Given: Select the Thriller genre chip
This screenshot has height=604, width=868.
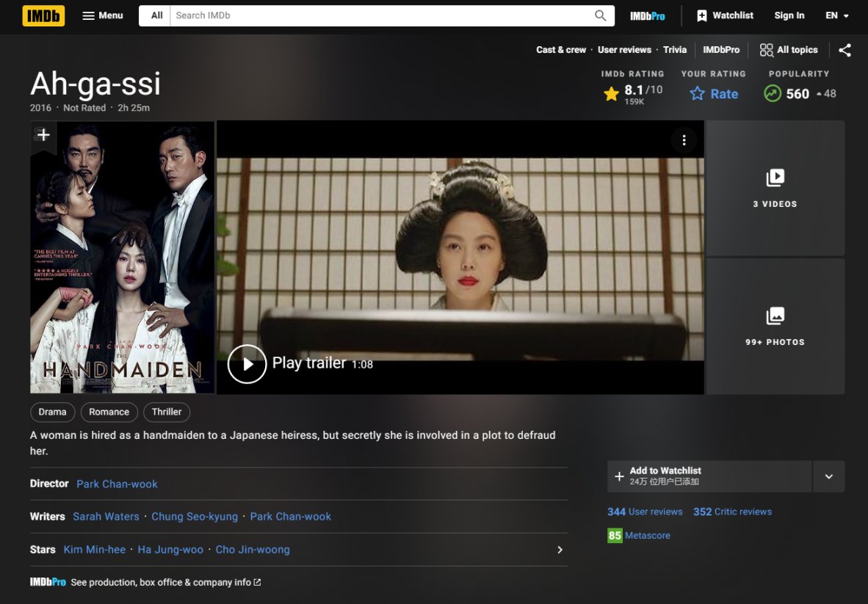Looking at the screenshot, I should pos(167,412).
